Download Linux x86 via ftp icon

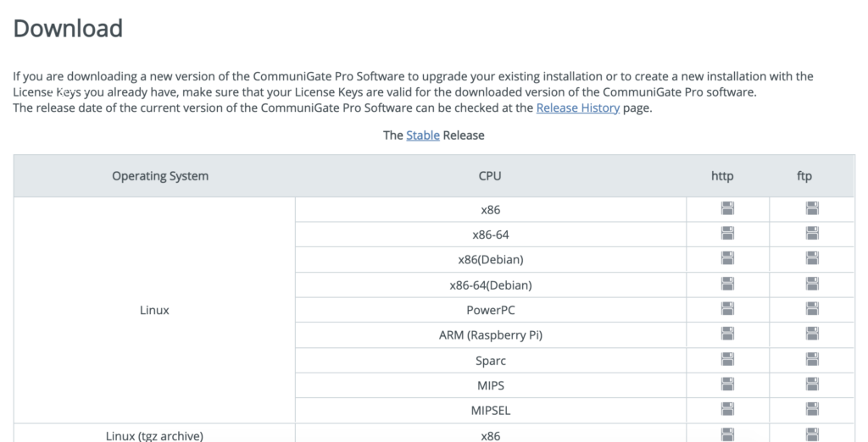point(812,209)
